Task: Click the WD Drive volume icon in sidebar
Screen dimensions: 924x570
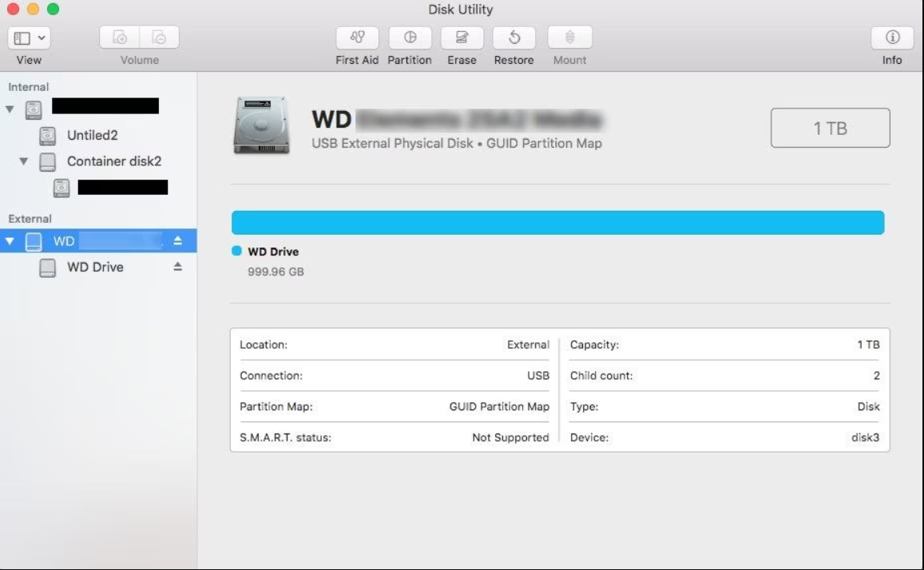Action: [x=48, y=268]
